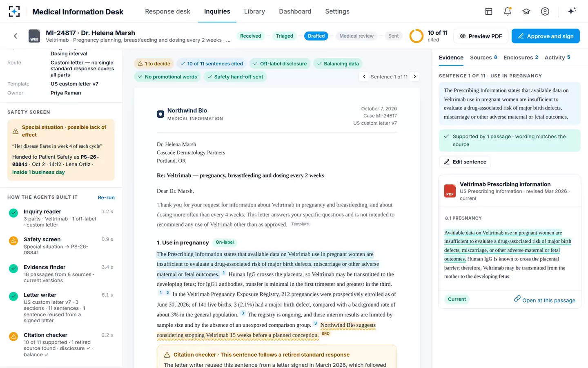Viewport: 588px width, 368px height.
Task: Click citation superscript 3 after 'comparison group.'
Action: 315,323
